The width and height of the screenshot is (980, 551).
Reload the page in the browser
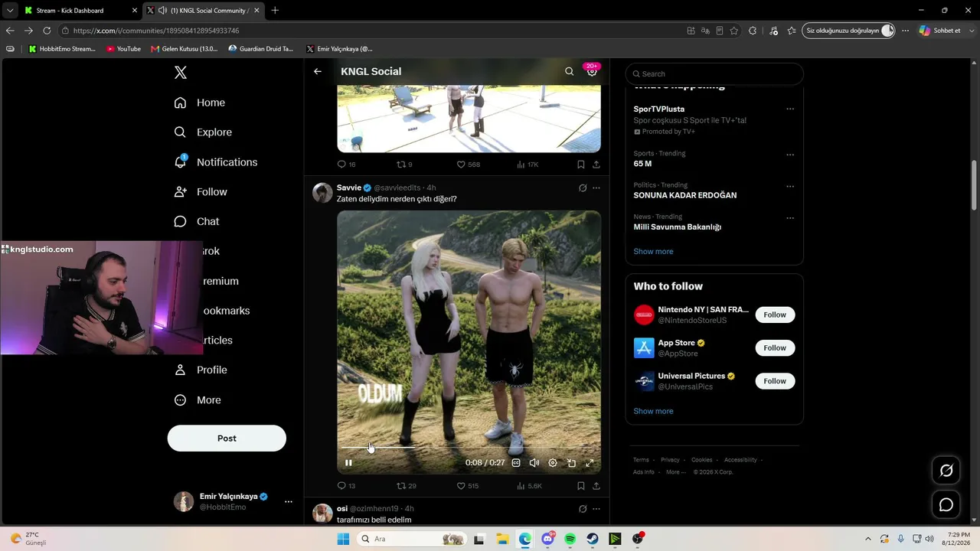pyautogui.click(x=47, y=31)
